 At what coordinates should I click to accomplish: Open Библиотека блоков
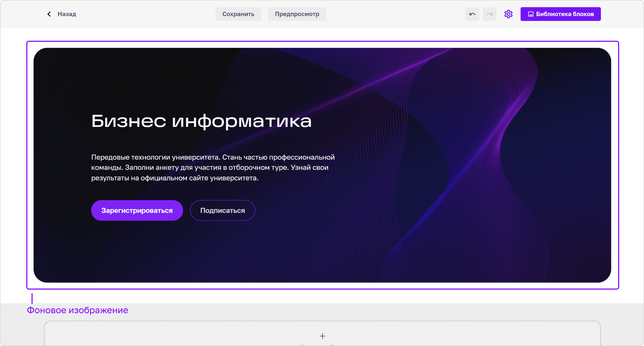point(561,14)
